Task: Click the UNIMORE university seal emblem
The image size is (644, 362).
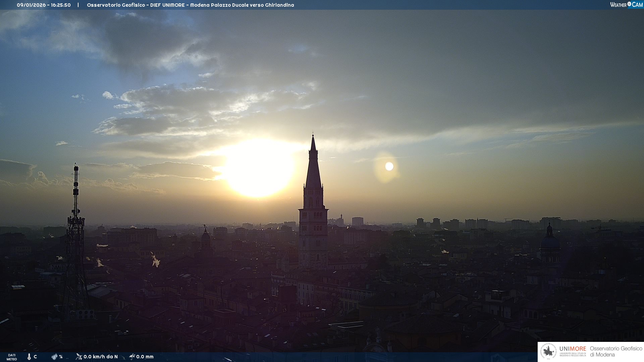Action: tap(548, 352)
